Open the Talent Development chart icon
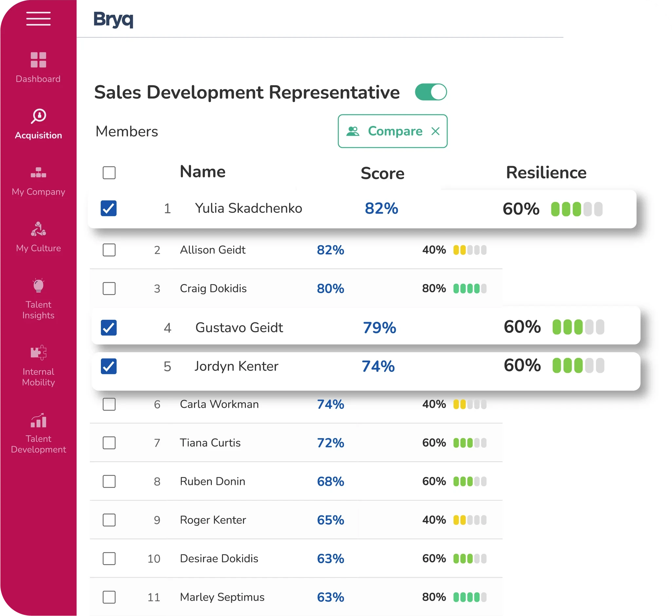 click(38, 420)
